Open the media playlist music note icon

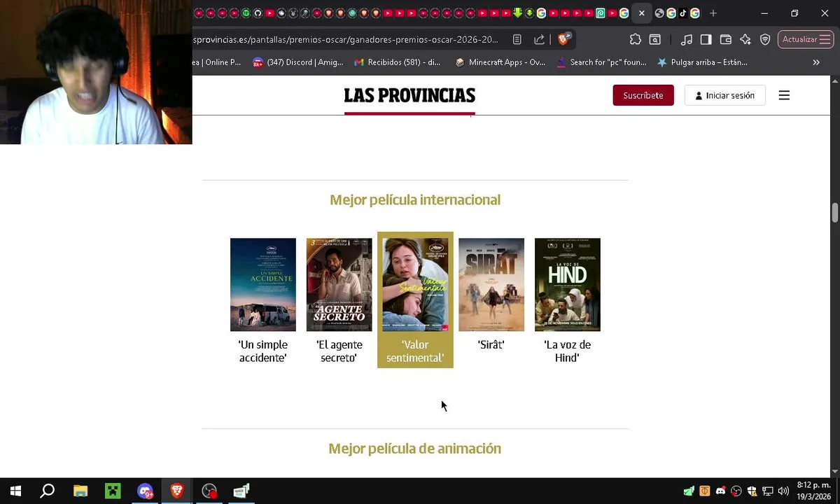pyautogui.click(x=687, y=40)
